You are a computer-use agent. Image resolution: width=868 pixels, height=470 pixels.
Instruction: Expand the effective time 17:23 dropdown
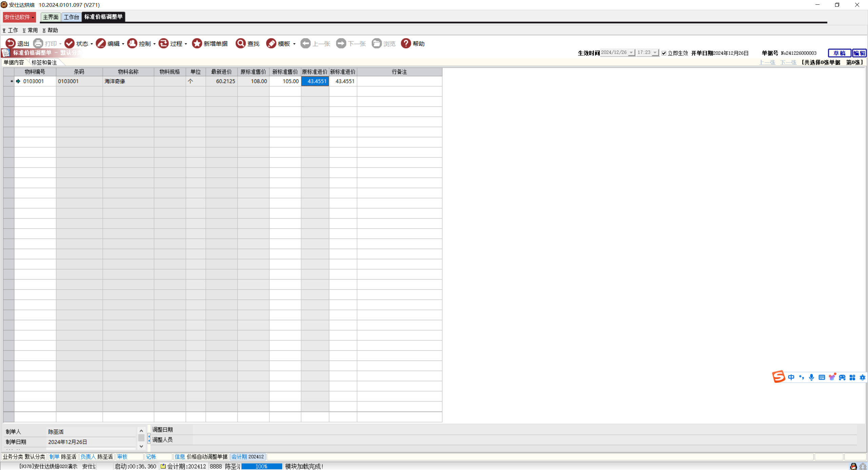click(x=655, y=53)
